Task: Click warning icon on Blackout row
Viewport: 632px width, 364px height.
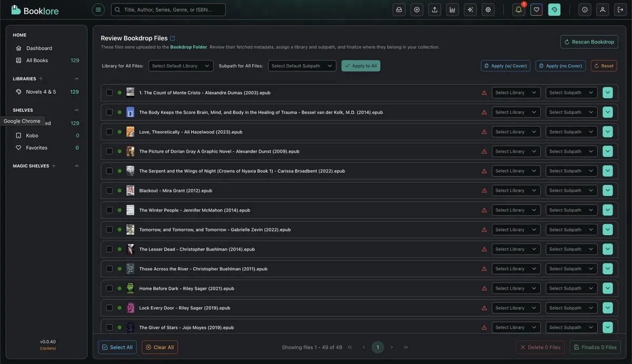Action: pyautogui.click(x=484, y=190)
